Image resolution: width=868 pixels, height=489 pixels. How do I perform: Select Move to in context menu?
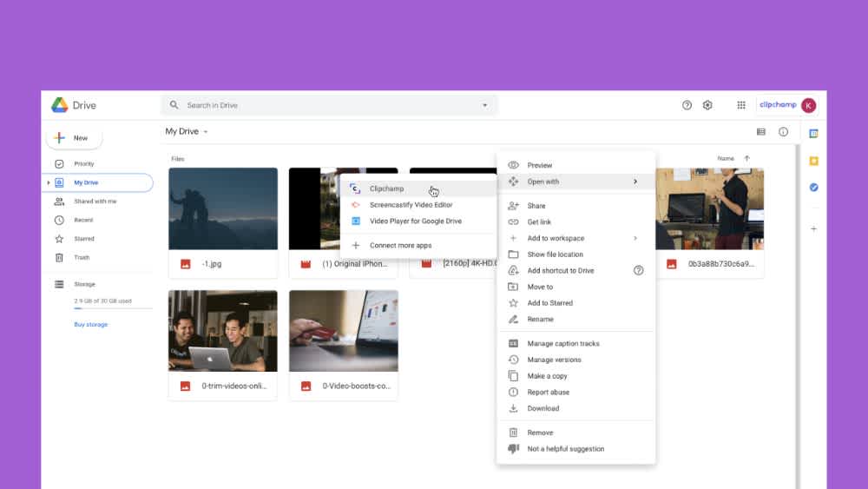click(x=575, y=287)
